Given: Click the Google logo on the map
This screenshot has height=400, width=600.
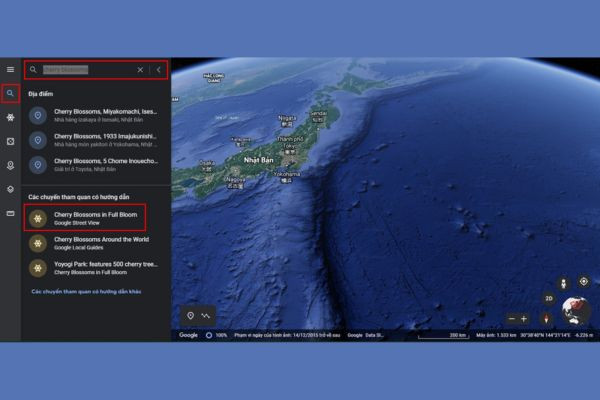Looking at the screenshot, I should tap(188, 335).
